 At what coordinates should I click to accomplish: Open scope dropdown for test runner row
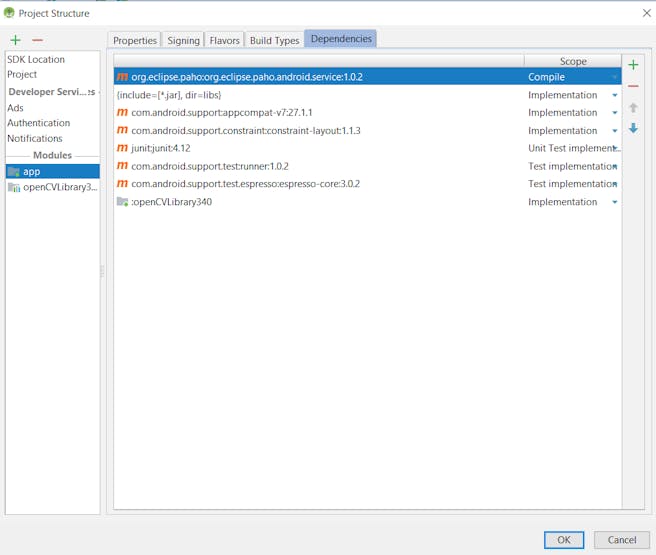pos(615,166)
